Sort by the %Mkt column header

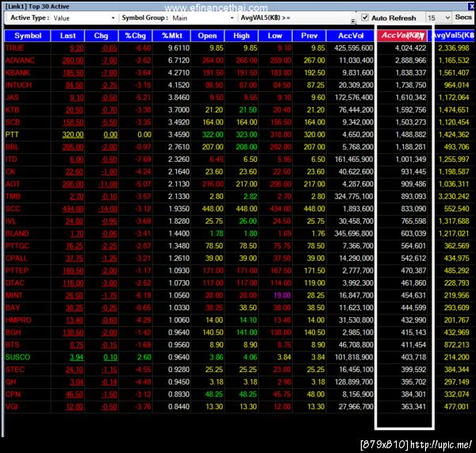(x=172, y=36)
